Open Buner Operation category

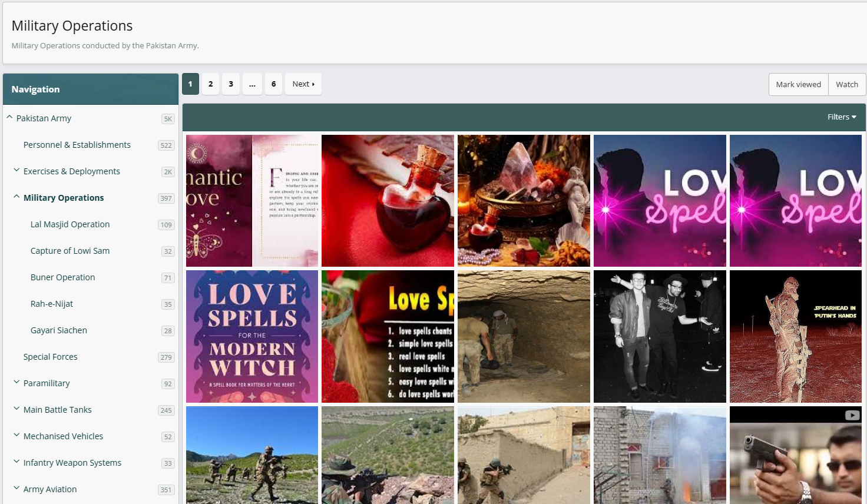(63, 277)
